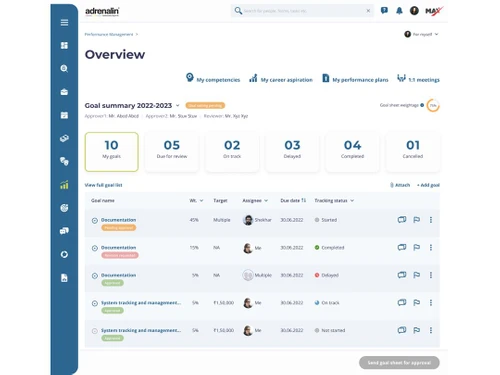The width and height of the screenshot is (500, 375).
Task: Click the Goal name column header
Action: point(103,201)
